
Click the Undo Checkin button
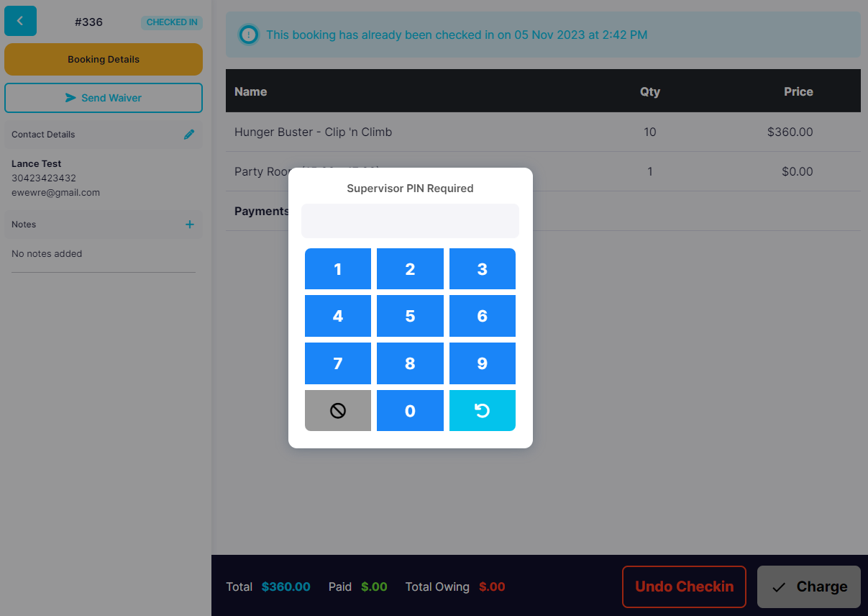[x=684, y=586]
